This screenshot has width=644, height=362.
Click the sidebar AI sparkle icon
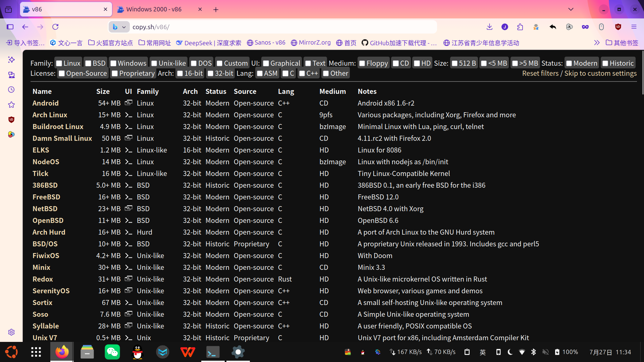coord(11,59)
